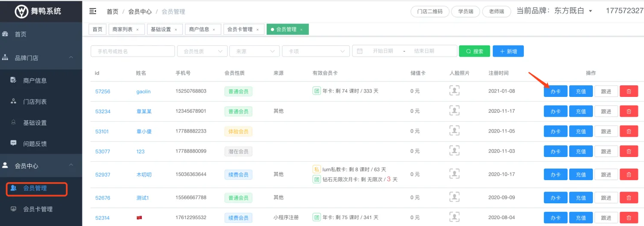
Task: Click the calendar icon in date range
Action: click(360, 51)
